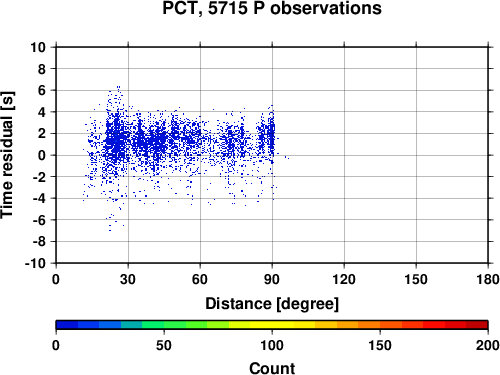Click colorbar tick label '150'

(380, 345)
